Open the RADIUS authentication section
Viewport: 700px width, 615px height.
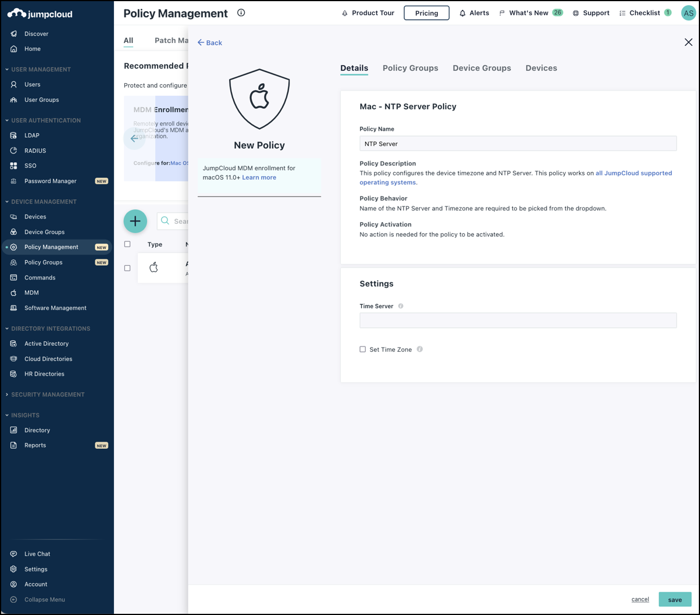click(x=36, y=151)
